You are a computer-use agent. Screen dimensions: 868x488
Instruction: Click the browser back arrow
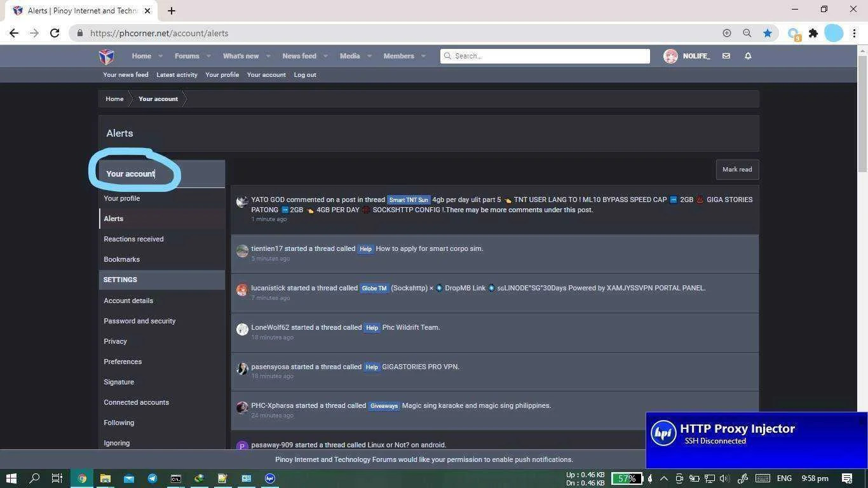pos(14,33)
